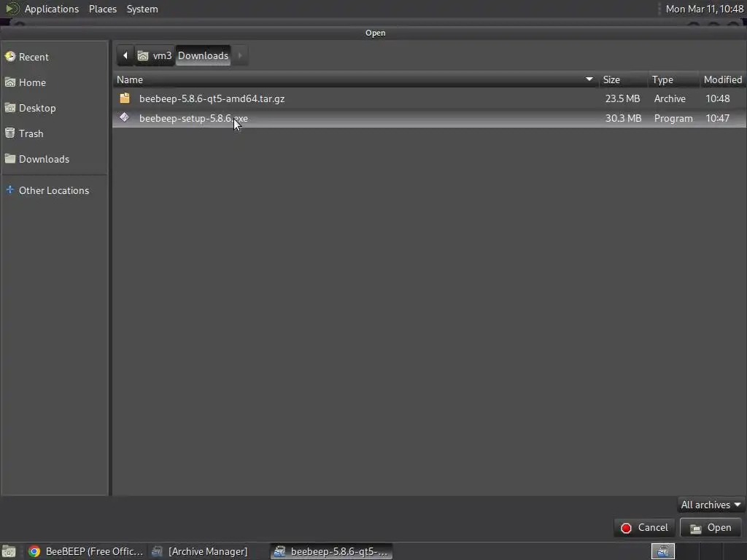
Task: Navigate back with path bar left arrow
Action: (125, 55)
